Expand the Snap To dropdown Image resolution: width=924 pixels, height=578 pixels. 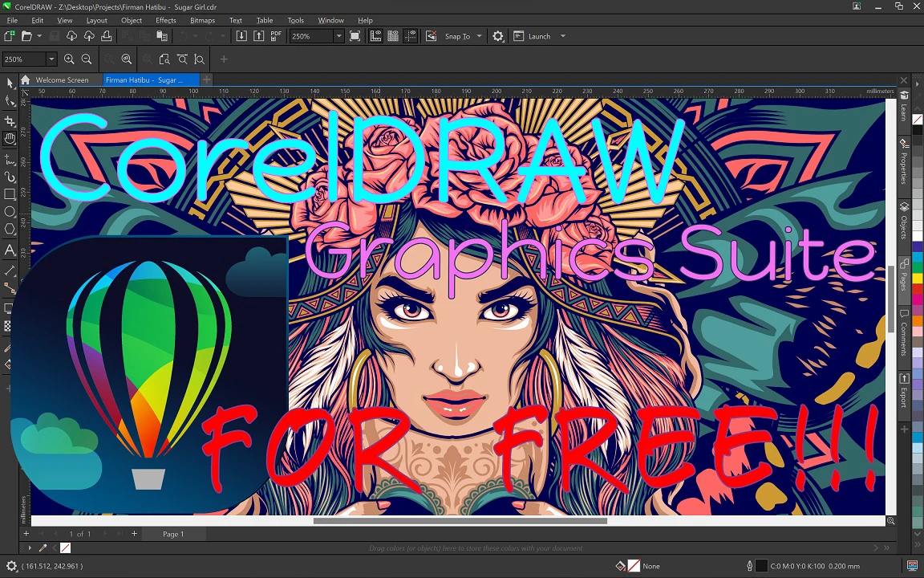point(479,36)
